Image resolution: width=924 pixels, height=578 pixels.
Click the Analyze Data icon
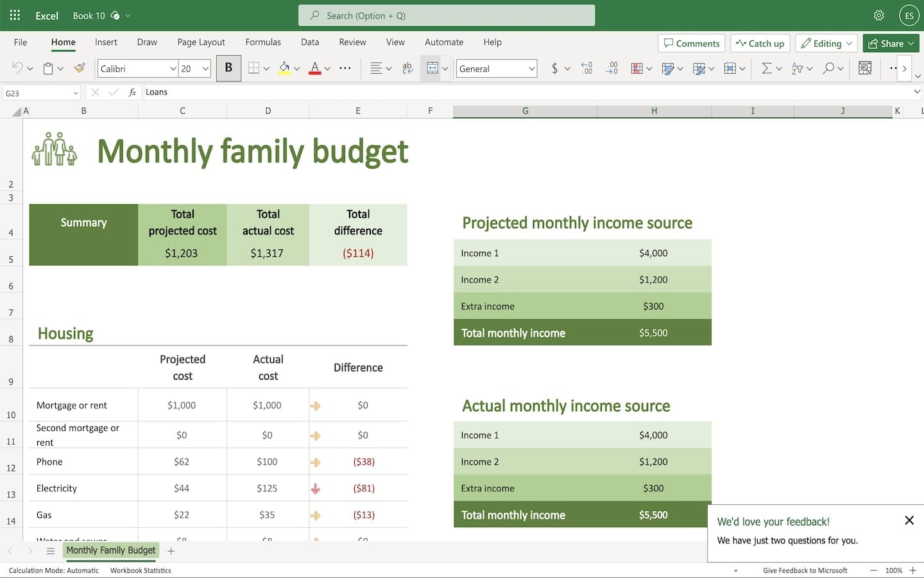(866, 68)
